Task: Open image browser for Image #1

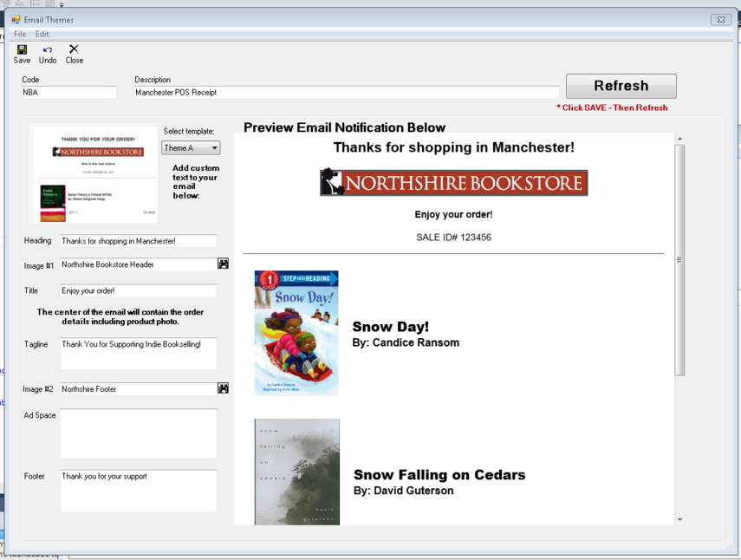Action: [223, 264]
